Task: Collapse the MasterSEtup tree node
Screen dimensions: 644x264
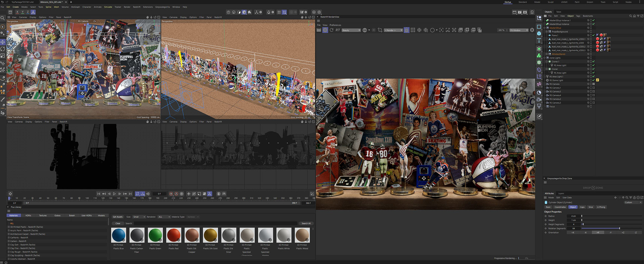Action: (x=544, y=28)
